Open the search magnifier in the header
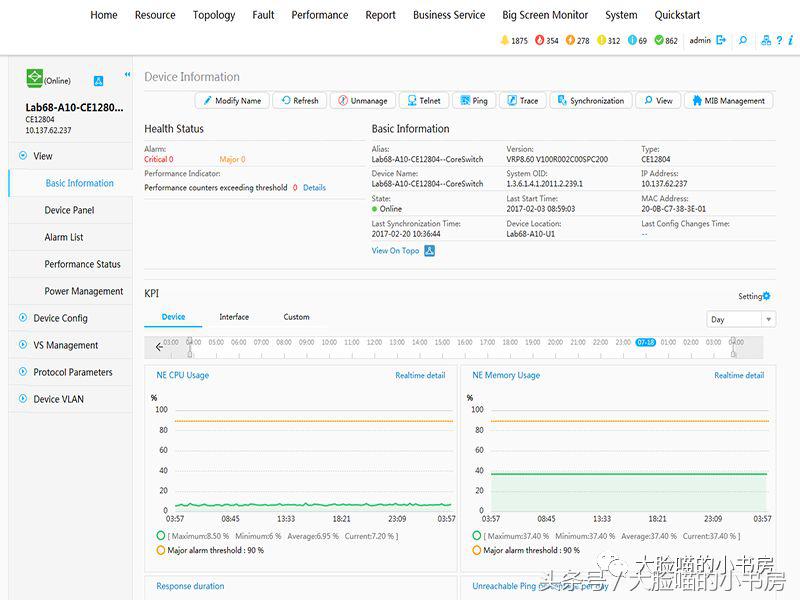The image size is (800, 600). click(742, 41)
